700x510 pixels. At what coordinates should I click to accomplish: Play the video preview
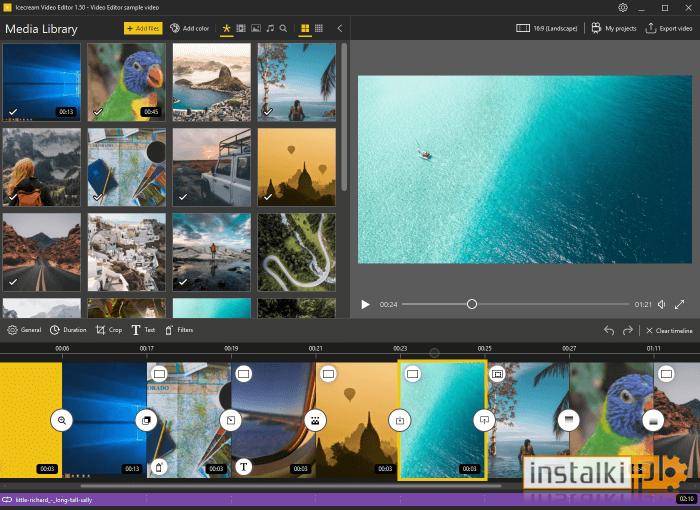click(365, 305)
